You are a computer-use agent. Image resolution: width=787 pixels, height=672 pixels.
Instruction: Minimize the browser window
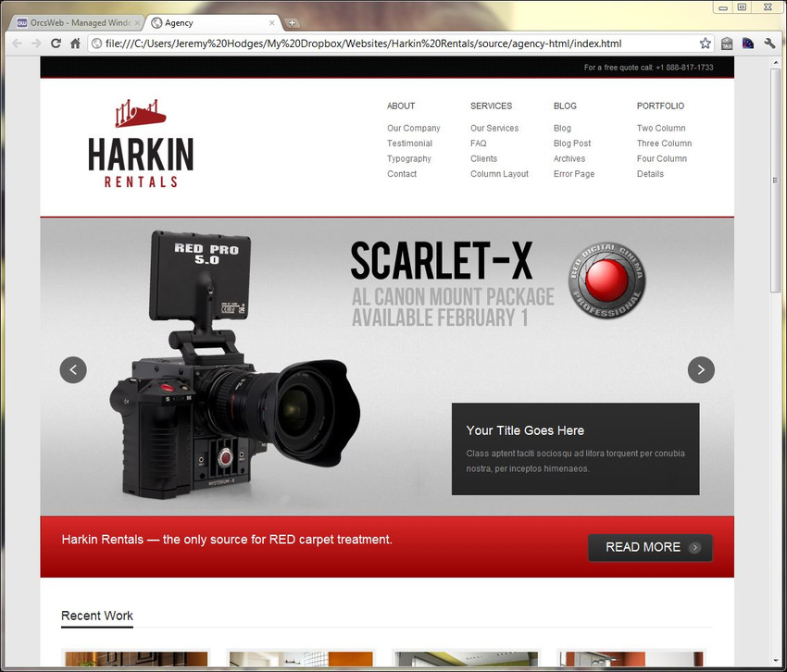coord(723,7)
